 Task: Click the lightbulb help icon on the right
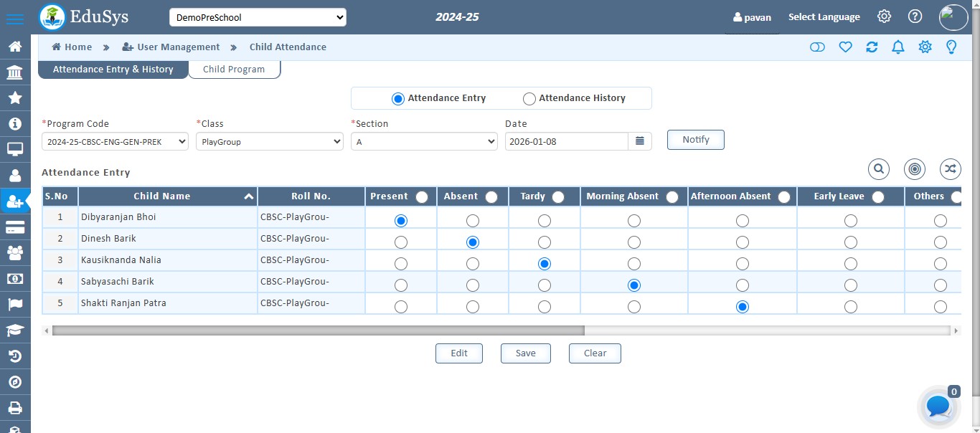point(951,47)
